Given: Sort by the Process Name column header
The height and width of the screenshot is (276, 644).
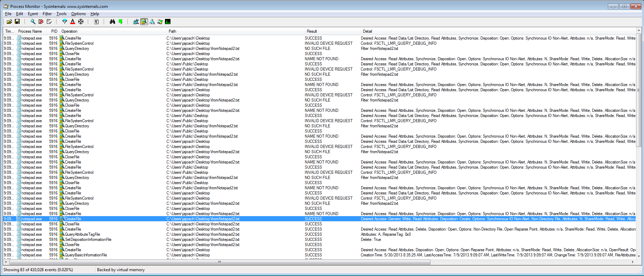Looking at the screenshot, I should [x=30, y=31].
